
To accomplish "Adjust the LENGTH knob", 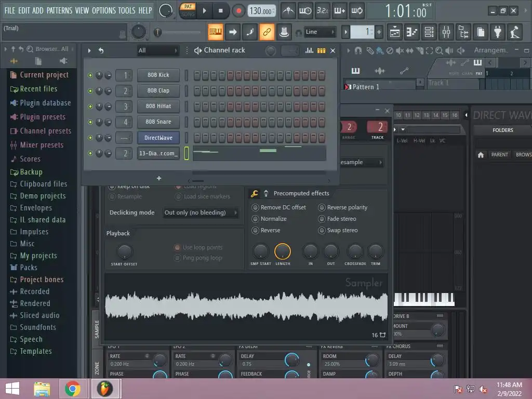I will point(283,252).
